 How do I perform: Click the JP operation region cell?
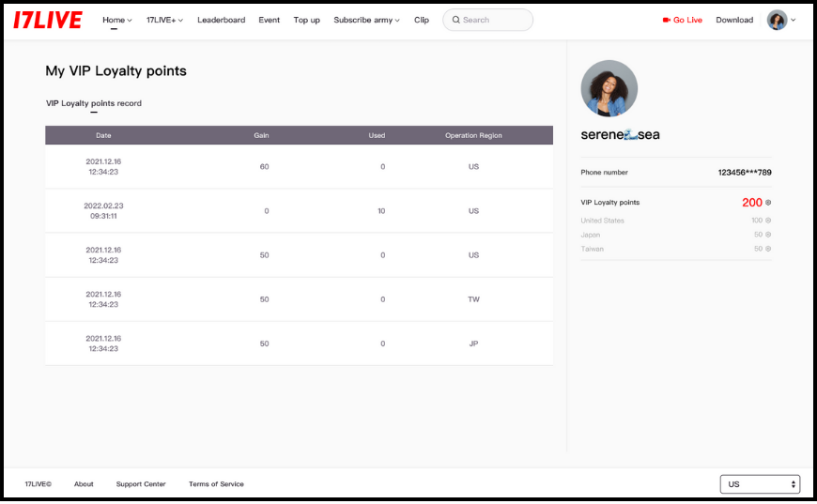pos(473,344)
